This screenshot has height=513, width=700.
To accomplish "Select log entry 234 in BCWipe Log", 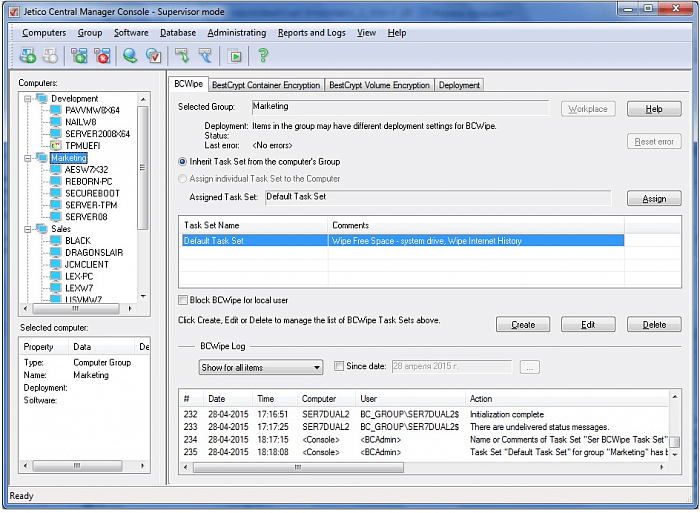I will pyautogui.click(x=424, y=439).
